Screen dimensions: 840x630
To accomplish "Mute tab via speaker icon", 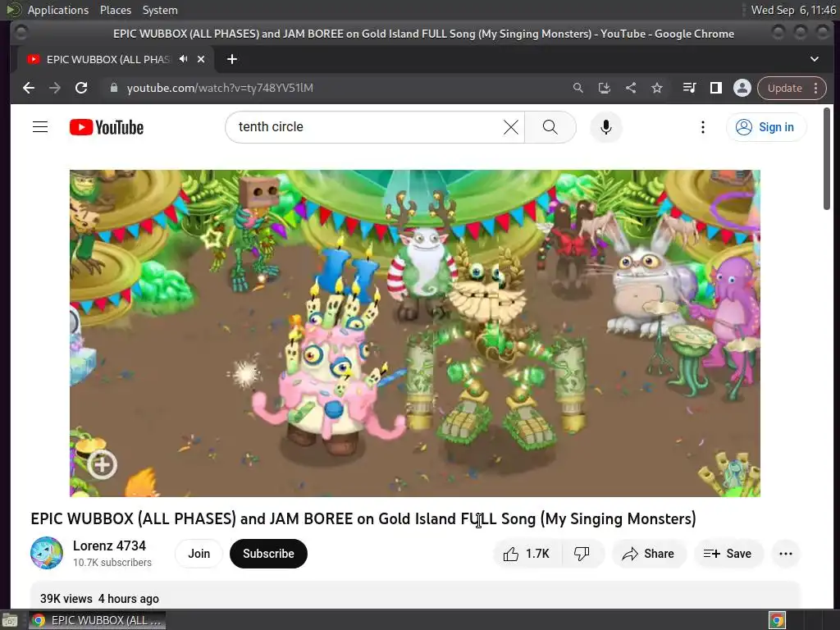I will (x=184, y=59).
